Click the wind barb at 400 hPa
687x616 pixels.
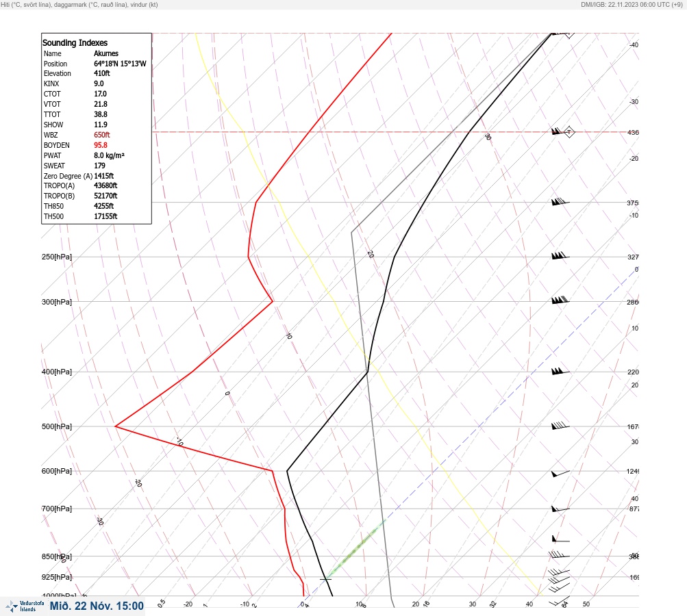pyautogui.click(x=560, y=371)
